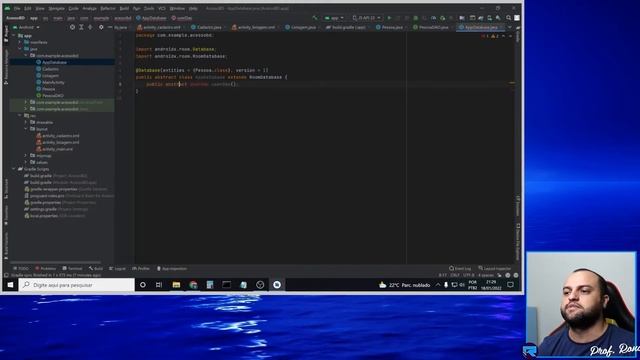Collapse the java folder
640x360 pixels.
(20, 49)
